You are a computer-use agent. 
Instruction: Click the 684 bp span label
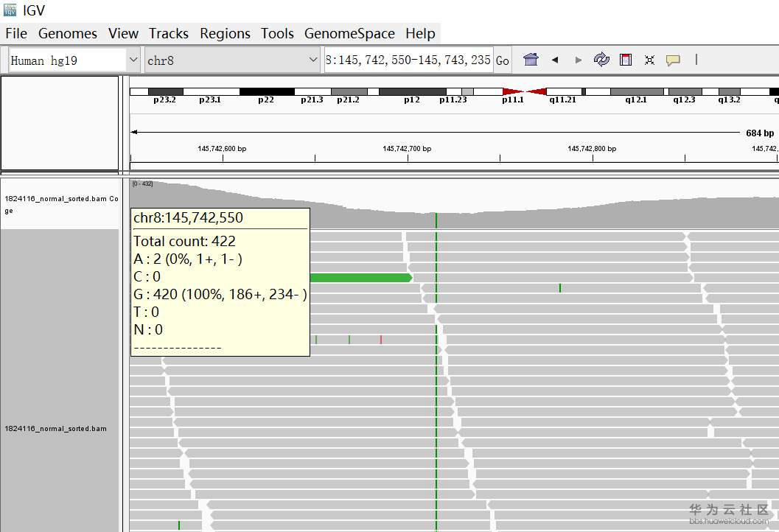click(x=760, y=133)
